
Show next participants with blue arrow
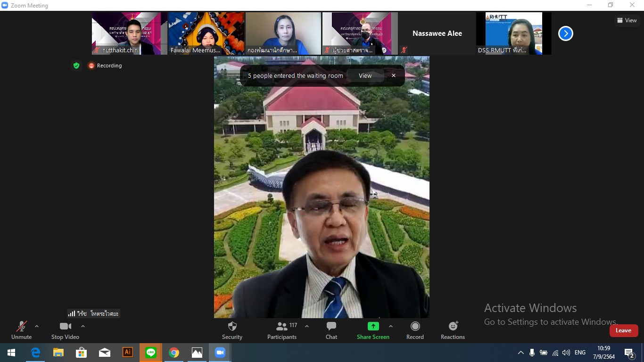[x=566, y=33]
